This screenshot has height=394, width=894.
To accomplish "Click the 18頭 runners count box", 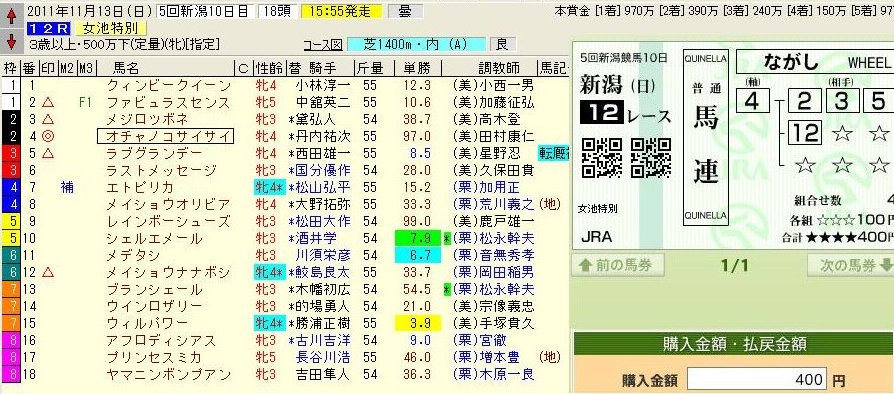I will (278, 11).
